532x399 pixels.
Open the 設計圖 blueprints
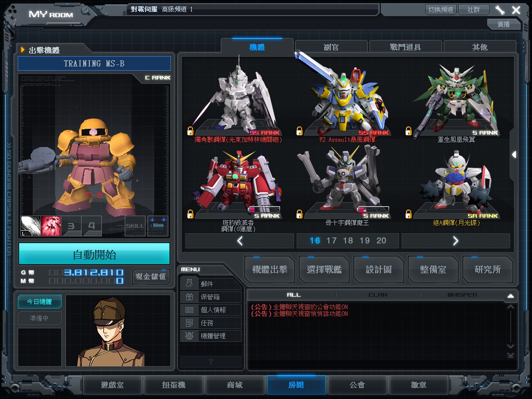coord(379,270)
